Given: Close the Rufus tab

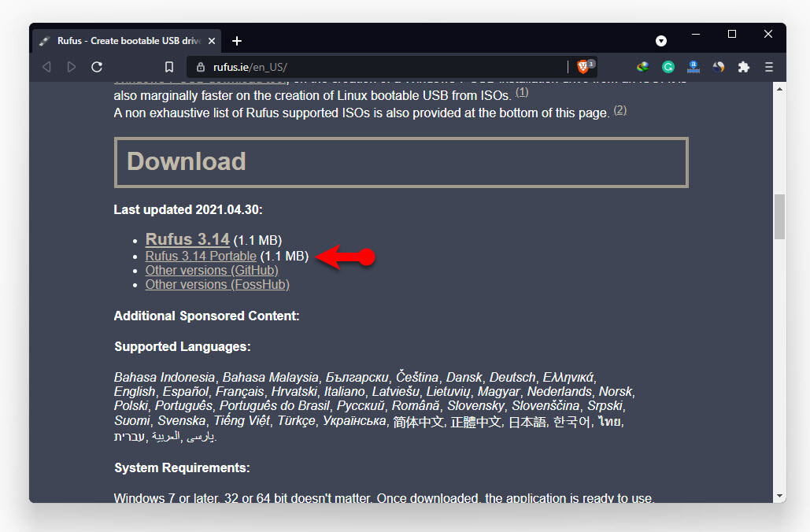Looking at the screenshot, I should coord(212,41).
